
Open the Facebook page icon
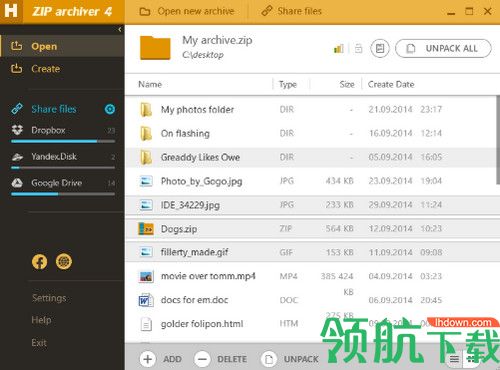[x=39, y=261]
